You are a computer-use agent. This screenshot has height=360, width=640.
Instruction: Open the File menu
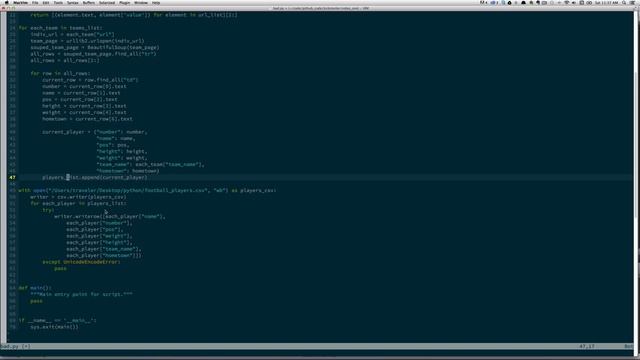35,2
